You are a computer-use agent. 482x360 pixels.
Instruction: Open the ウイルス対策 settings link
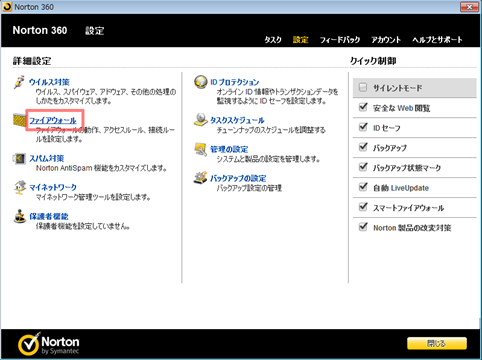click(49, 82)
